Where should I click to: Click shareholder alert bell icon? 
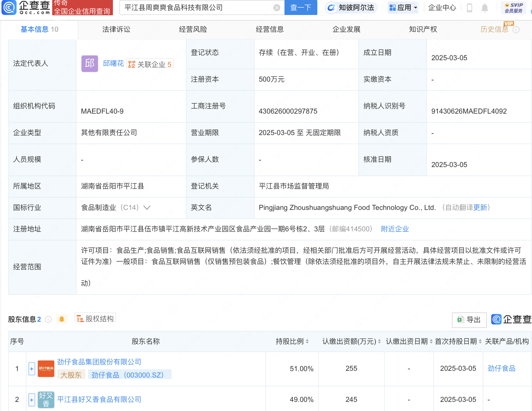coord(62,319)
